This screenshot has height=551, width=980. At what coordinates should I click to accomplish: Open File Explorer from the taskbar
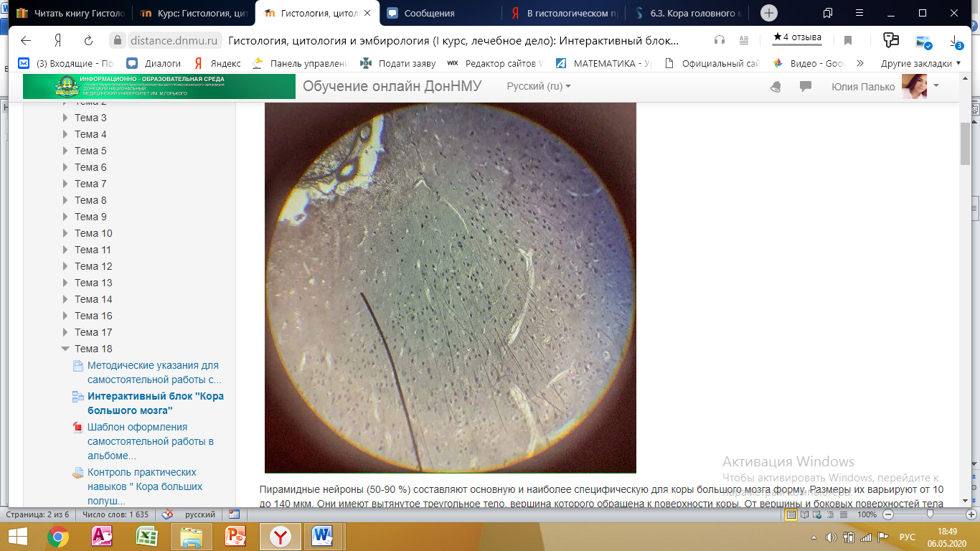tap(191, 537)
